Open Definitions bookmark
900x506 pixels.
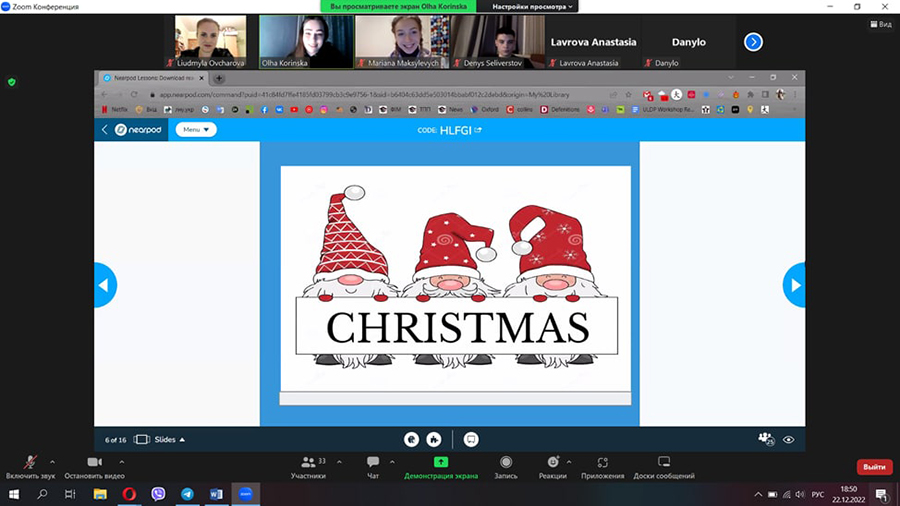tap(560, 110)
